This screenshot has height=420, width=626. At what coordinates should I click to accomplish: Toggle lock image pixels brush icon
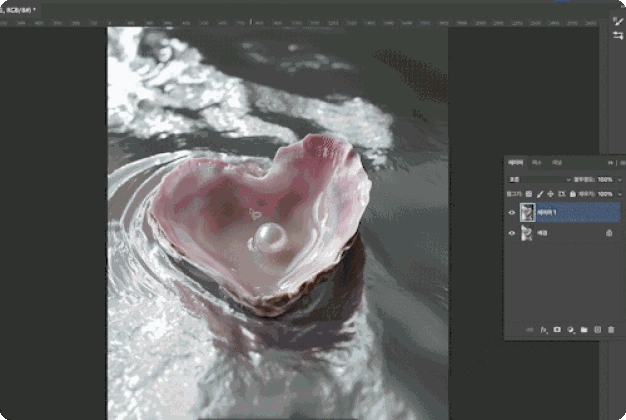click(540, 194)
